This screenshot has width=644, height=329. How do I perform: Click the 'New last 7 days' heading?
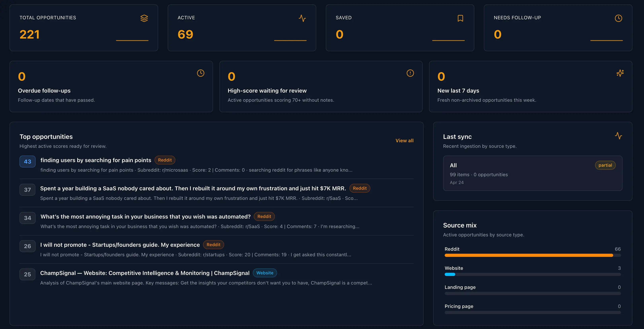pyautogui.click(x=458, y=91)
